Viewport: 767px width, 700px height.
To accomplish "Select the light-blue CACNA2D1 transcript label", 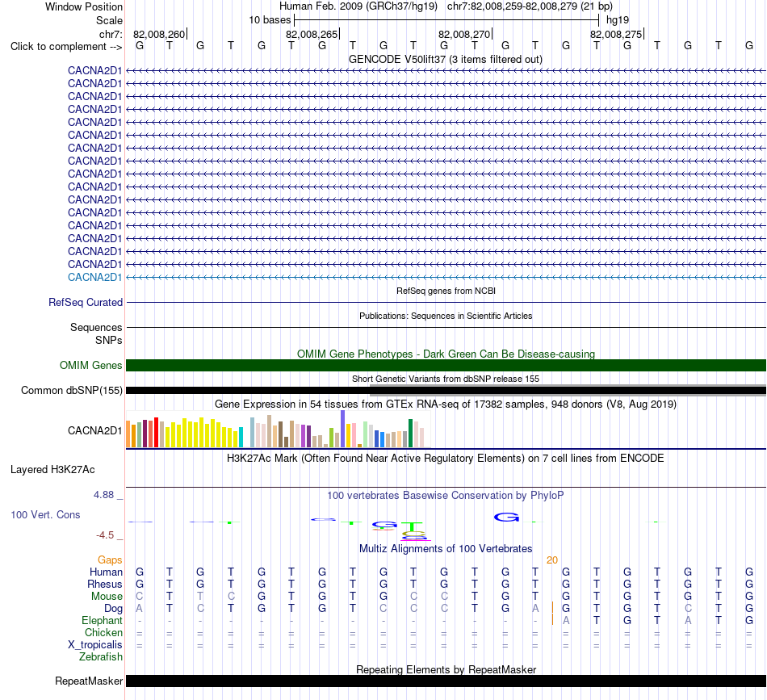I will 95,278.
